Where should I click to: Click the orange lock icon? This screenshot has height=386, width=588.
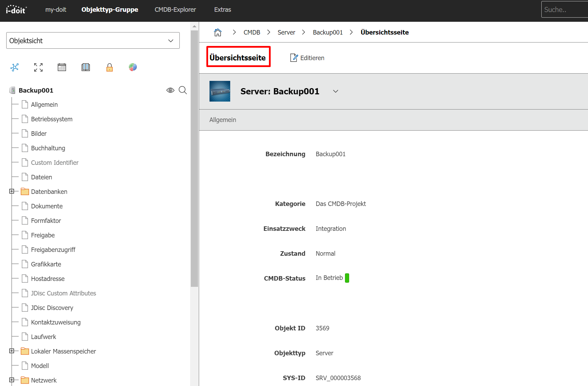pos(110,67)
